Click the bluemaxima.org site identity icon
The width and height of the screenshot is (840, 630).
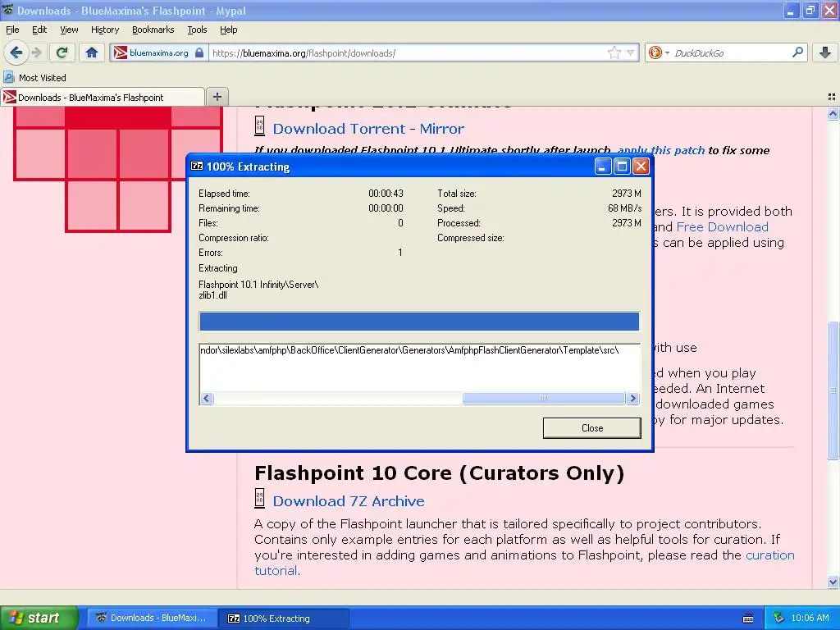[121, 52]
